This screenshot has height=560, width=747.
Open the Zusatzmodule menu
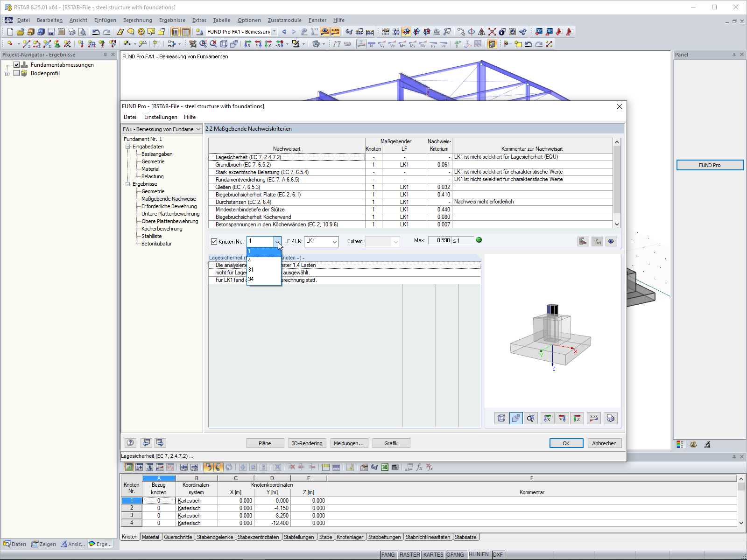[285, 20]
